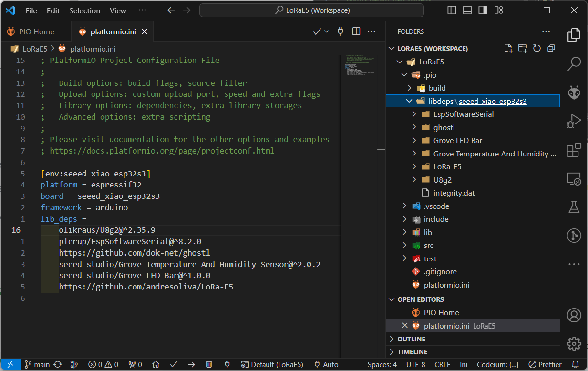Open the github.com/dok-net/ghostl link

click(134, 253)
